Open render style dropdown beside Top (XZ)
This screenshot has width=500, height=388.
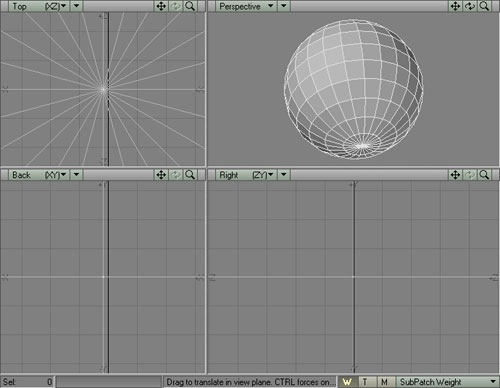pyautogui.click(x=76, y=6)
